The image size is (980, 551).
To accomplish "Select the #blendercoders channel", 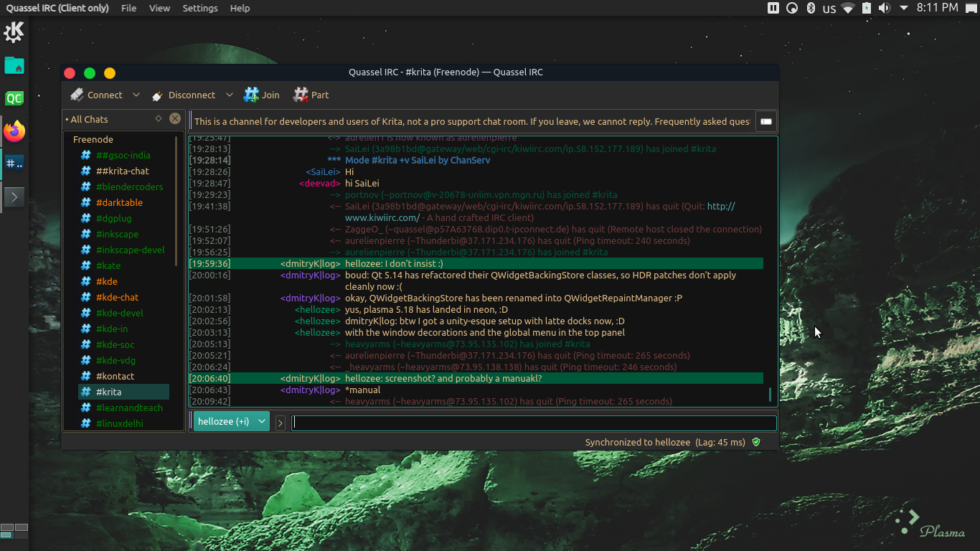I will tap(129, 187).
